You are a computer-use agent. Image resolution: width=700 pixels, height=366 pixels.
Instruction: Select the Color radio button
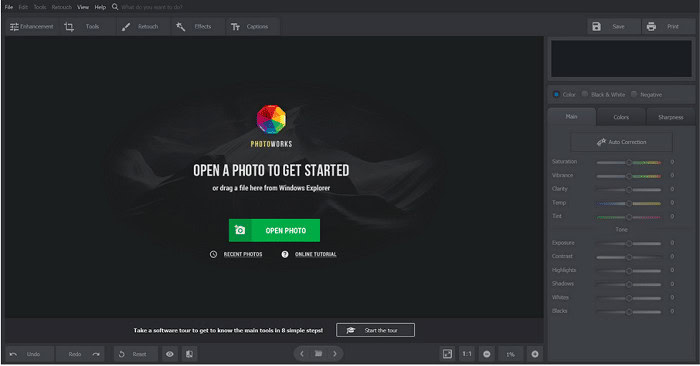(x=556, y=94)
